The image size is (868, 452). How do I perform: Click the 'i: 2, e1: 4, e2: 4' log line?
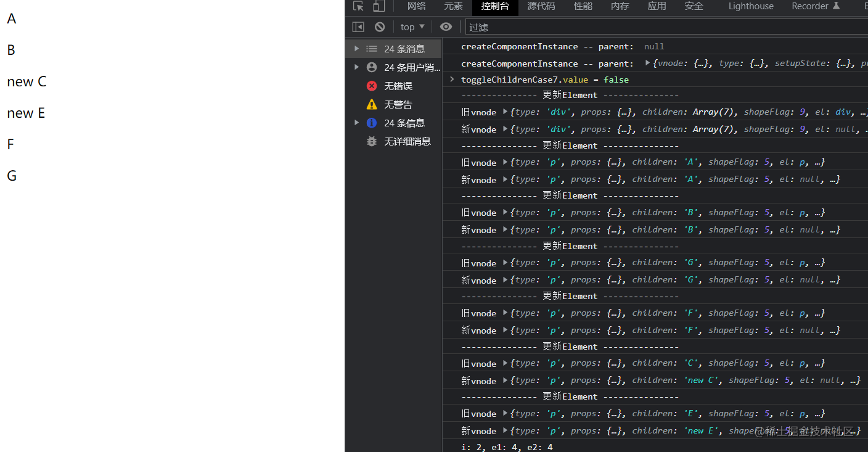coord(507,447)
